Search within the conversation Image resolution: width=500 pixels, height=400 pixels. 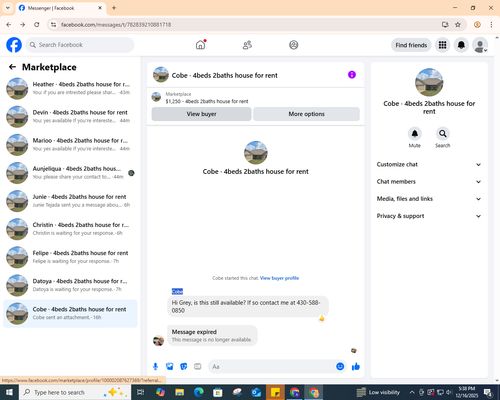coord(443,134)
